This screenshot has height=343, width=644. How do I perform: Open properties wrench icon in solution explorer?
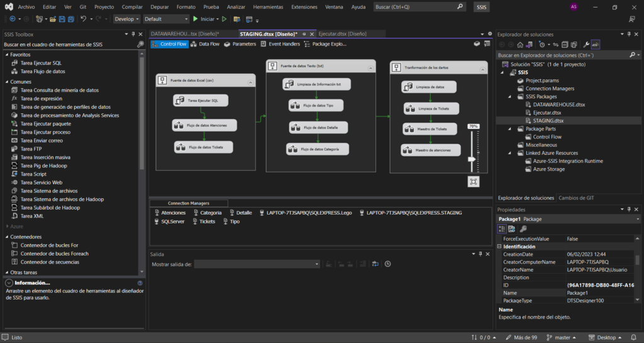coord(586,45)
